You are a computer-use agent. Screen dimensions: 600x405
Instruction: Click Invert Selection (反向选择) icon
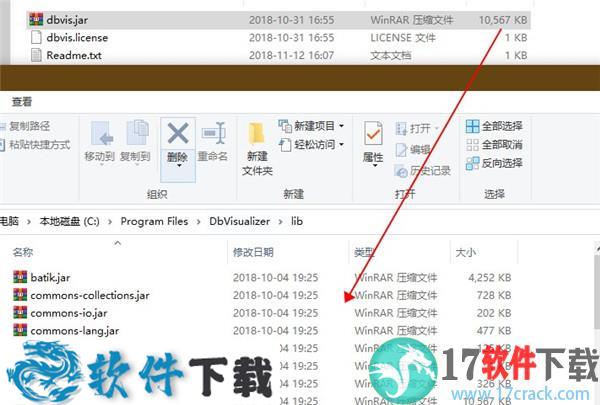(473, 163)
